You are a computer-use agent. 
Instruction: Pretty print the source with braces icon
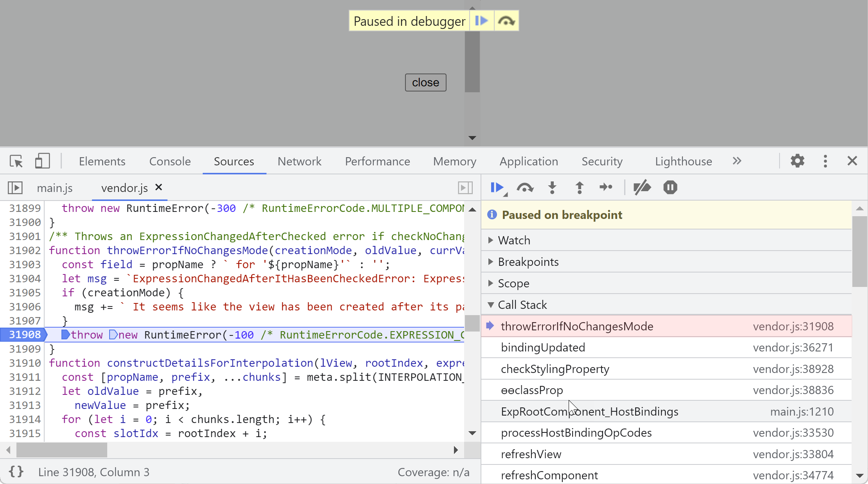(16, 472)
